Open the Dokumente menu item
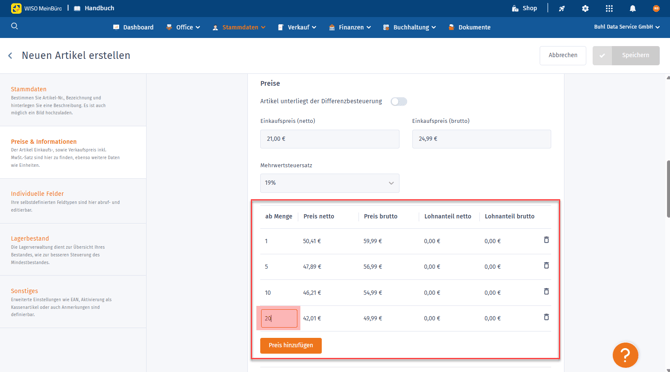The height and width of the screenshot is (372, 670). (x=469, y=27)
